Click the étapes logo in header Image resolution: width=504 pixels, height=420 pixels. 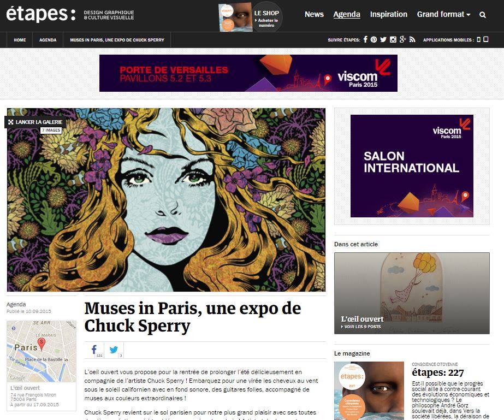pyautogui.click(x=41, y=14)
